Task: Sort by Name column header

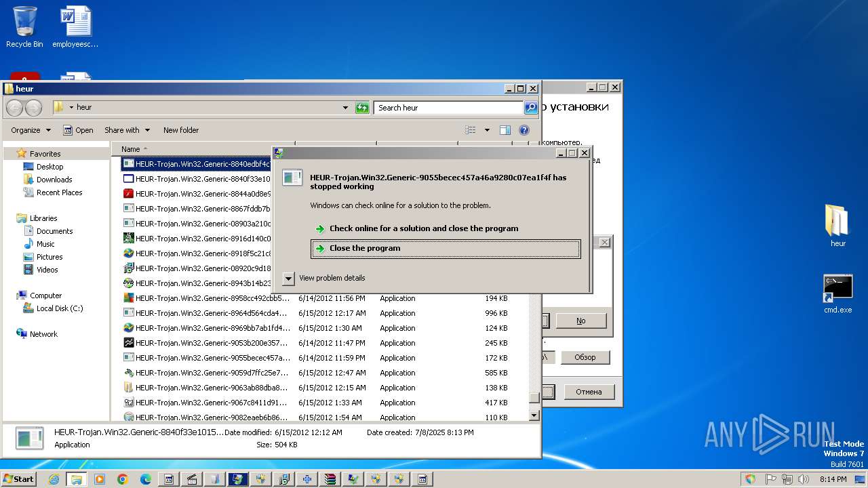Action: (x=131, y=149)
